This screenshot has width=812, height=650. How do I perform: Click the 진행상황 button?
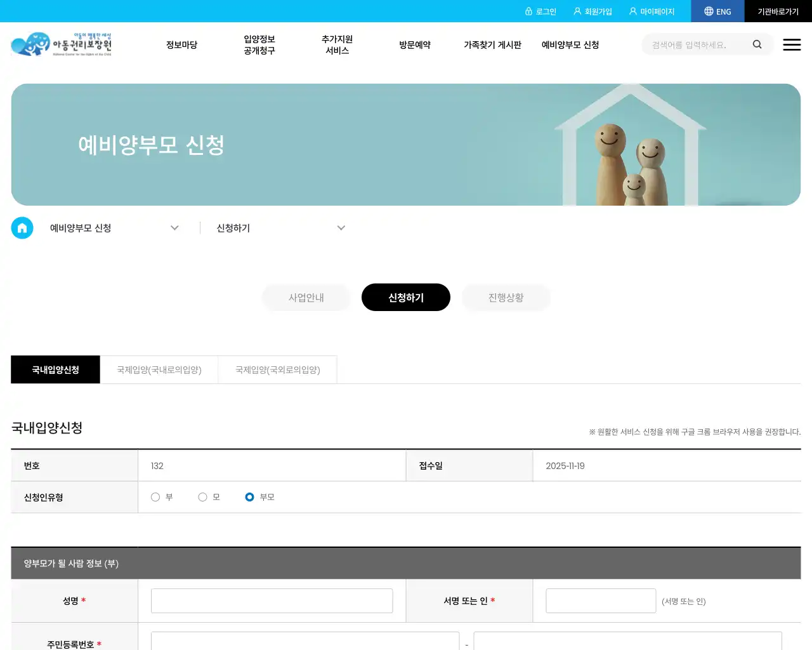point(506,297)
